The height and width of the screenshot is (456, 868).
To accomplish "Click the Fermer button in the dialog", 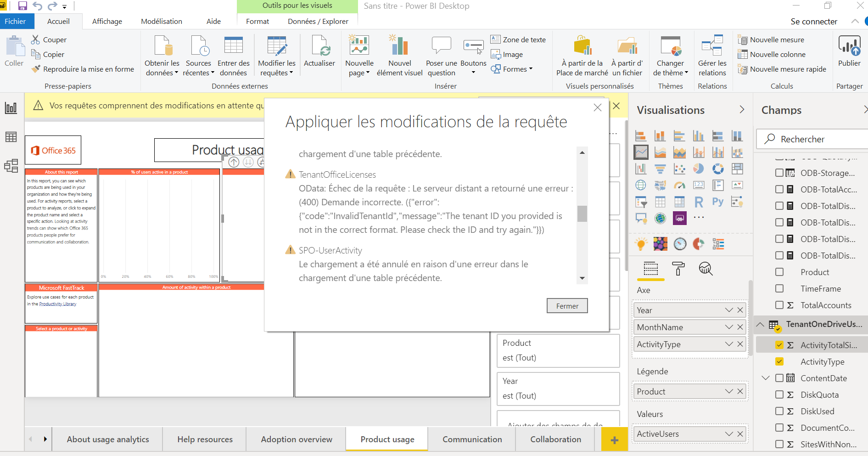I will coord(567,306).
